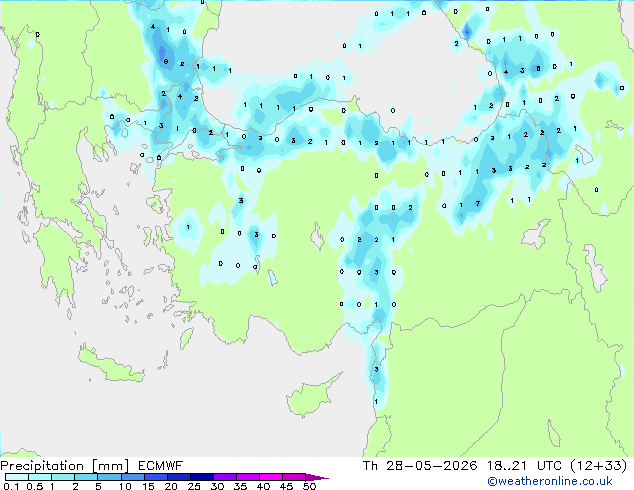This screenshot has width=634, height=490.
Task: Click the '15' legend scale value
Action: coord(148,486)
